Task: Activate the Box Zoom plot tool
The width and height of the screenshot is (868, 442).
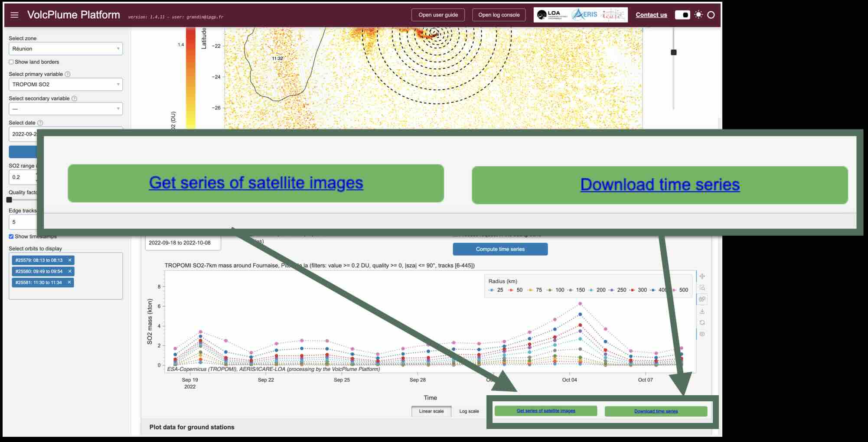Action: pyautogui.click(x=702, y=288)
